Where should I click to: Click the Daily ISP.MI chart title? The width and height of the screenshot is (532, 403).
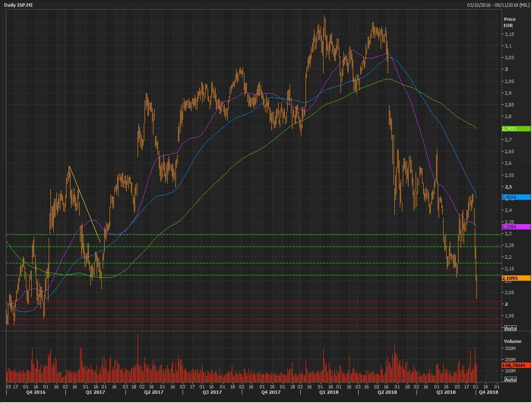(19, 5)
